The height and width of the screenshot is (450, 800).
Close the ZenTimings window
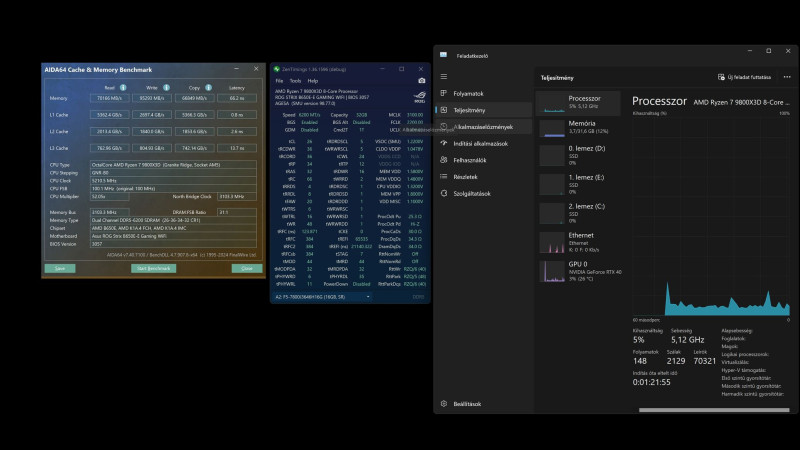point(420,69)
